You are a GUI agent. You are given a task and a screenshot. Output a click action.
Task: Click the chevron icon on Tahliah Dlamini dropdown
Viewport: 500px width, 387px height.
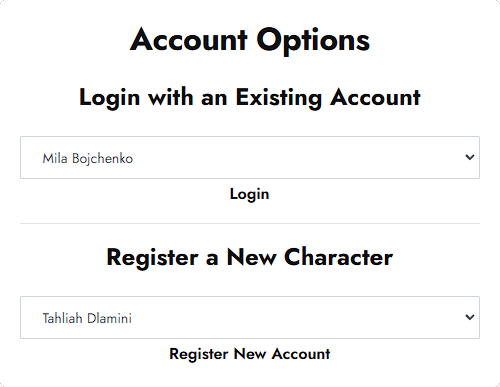click(470, 317)
